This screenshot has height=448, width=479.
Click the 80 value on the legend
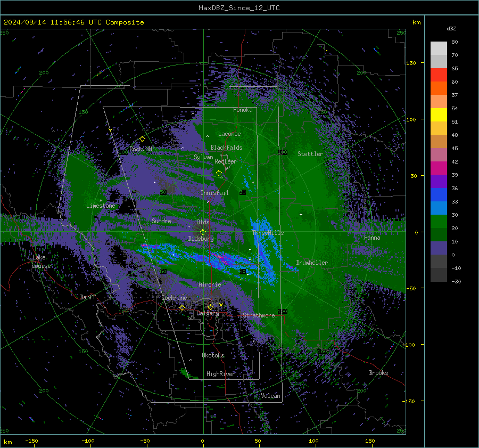pos(455,42)
